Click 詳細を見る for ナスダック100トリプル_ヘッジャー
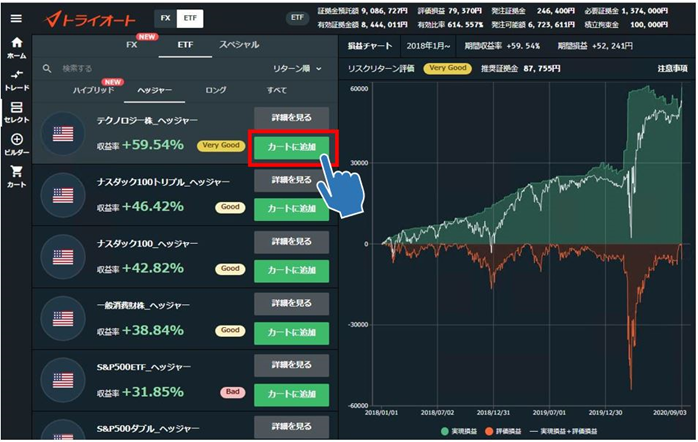The width and height of the screenshot is (698, 442). tap(292, 179)
